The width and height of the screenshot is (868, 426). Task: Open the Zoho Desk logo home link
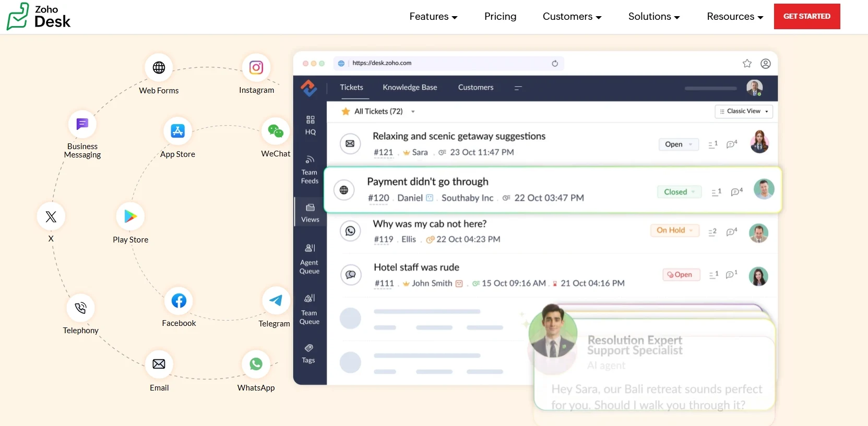click(39, 17)
